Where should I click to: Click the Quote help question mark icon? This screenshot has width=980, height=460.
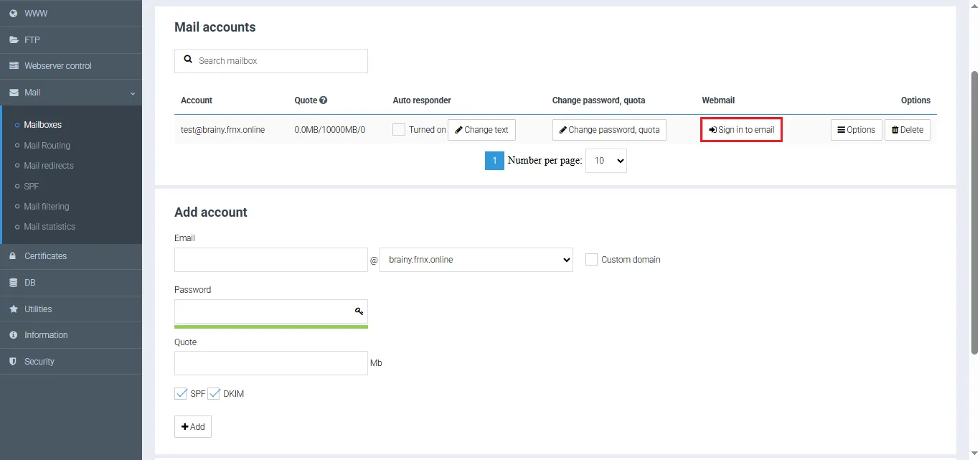(x=324, y=100)
